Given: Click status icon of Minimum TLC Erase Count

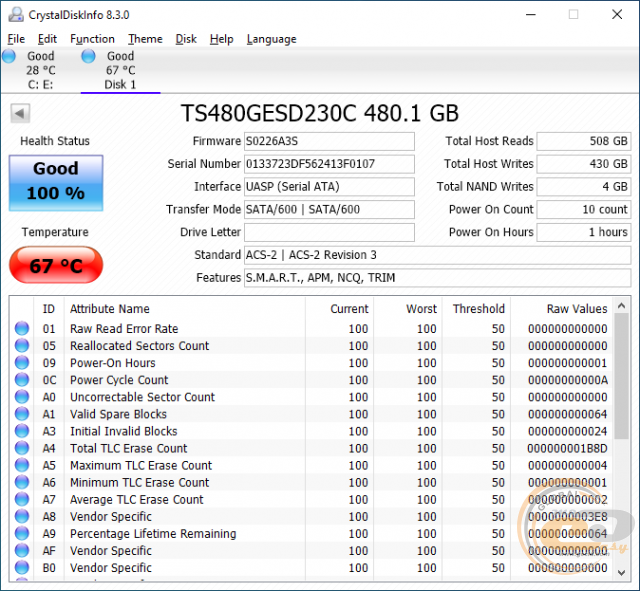Looking at the screenshot, I should coord(22,482).
